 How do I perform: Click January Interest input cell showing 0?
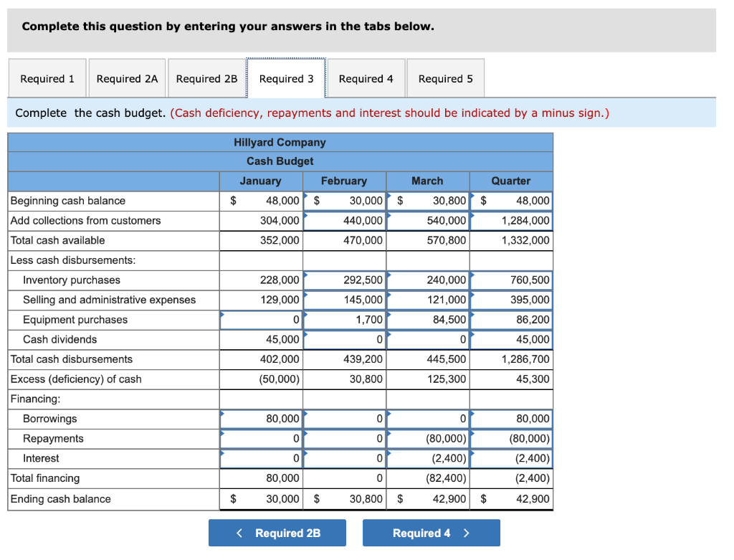[x=261, y=458]
